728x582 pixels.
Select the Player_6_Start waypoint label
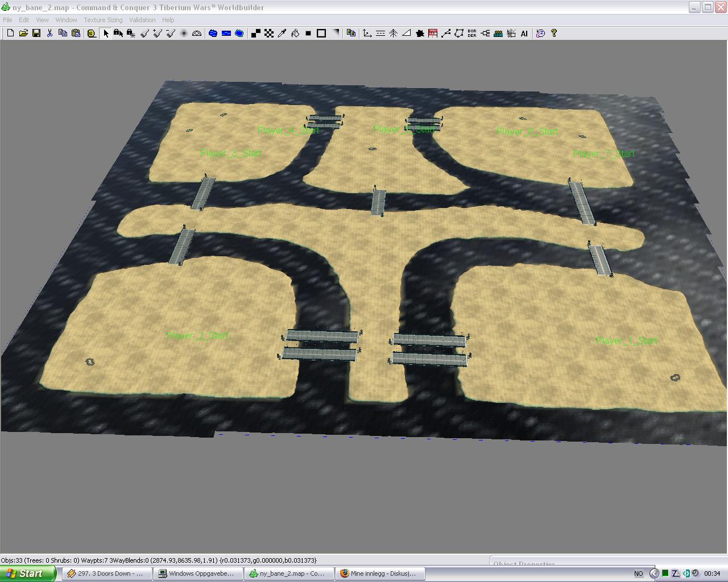(x=527, y=131)
